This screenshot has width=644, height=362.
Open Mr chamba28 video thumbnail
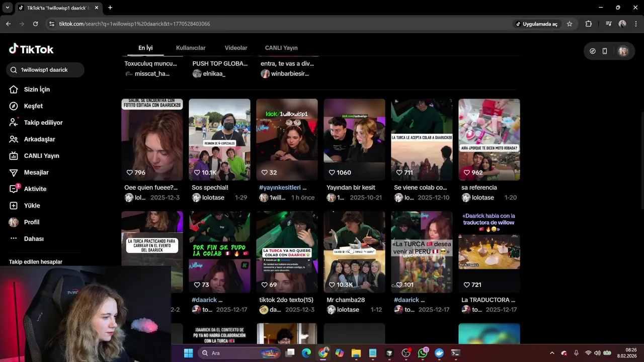(x=354, y=252)
